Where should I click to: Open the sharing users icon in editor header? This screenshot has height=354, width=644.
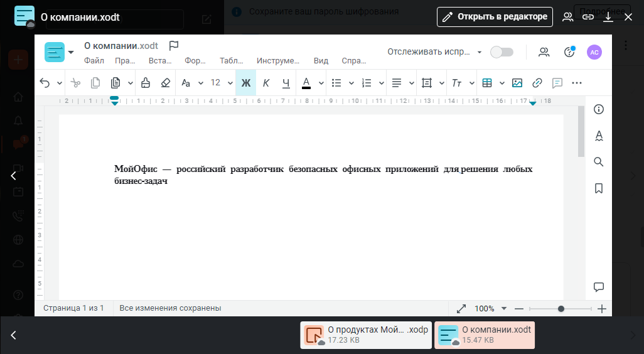544,52
